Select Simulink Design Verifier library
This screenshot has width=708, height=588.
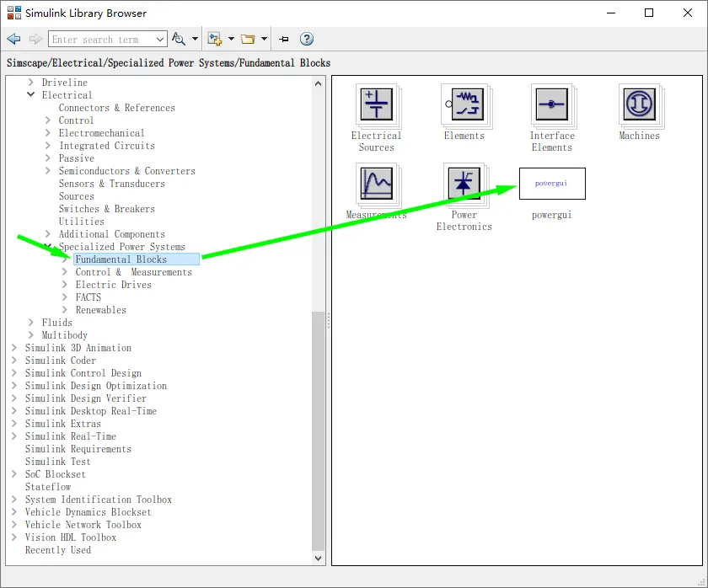tap(86, 398)
